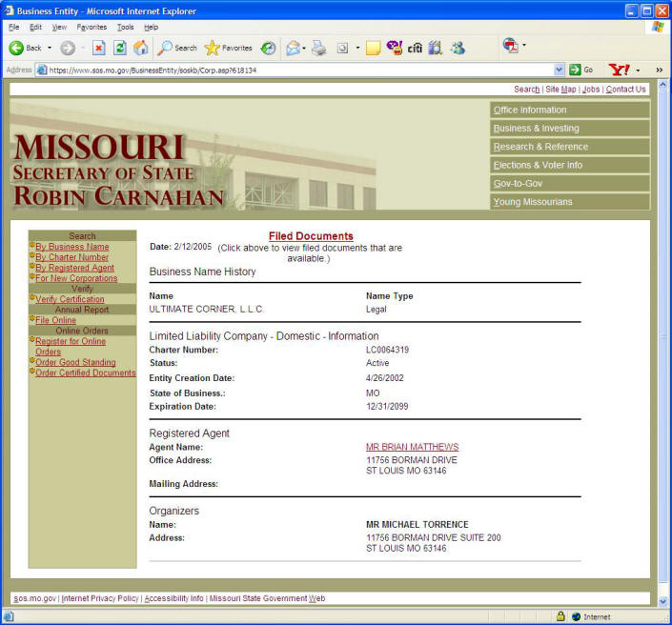The height and width of the screenshot is (625, 672).
Task: Open Order Certified Documents link
Action: coord(85,373)
